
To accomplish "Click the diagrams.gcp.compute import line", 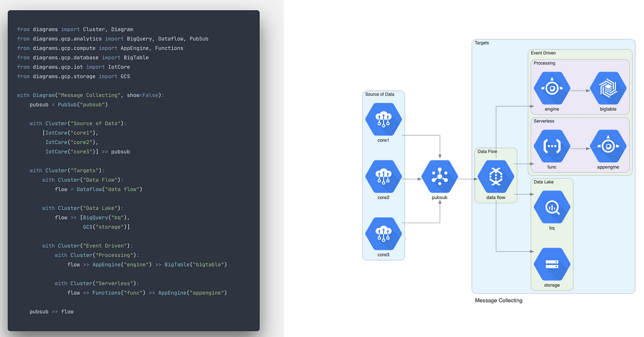I will (100, 48).
